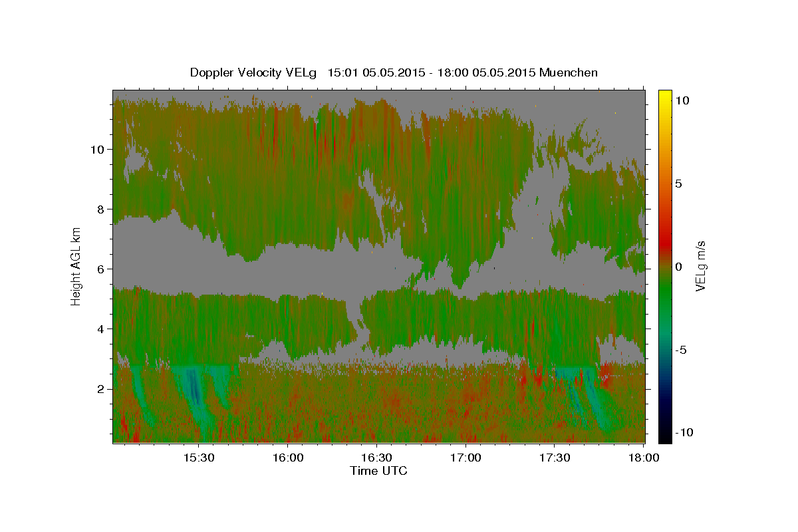The height and width of the screenshot is (532, 798).
Task: Click the colorbar value 10 label
Action: (682, 100)
